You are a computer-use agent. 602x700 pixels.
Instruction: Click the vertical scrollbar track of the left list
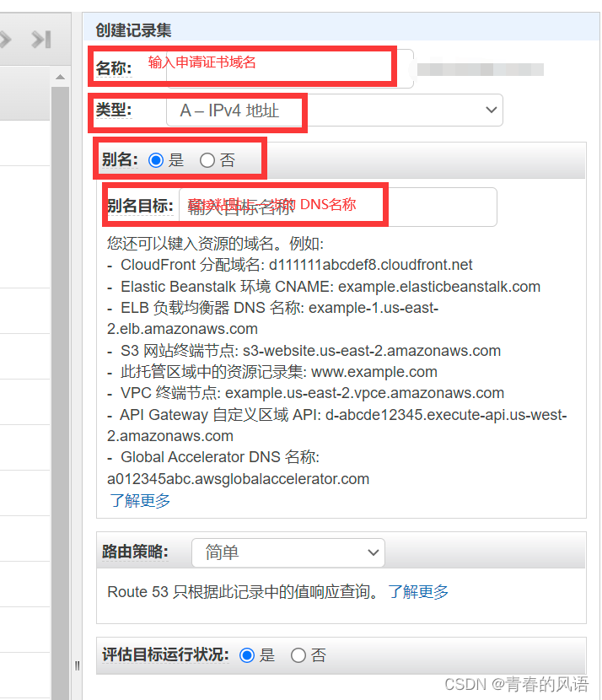[60, 393]
